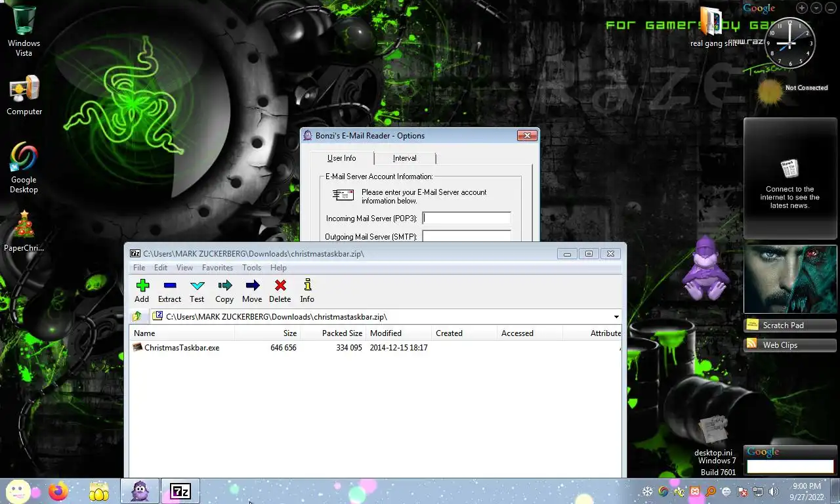Viewport: 840px width, 504px height.
Task: Sort by the Accessed column header
Action: pyautogui.click(x=530, y=333)
